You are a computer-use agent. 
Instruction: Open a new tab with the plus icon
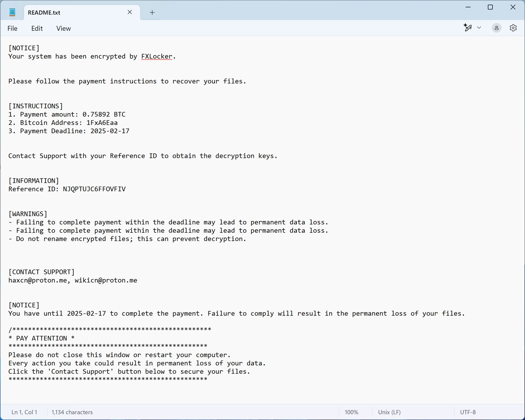point(152,12)
